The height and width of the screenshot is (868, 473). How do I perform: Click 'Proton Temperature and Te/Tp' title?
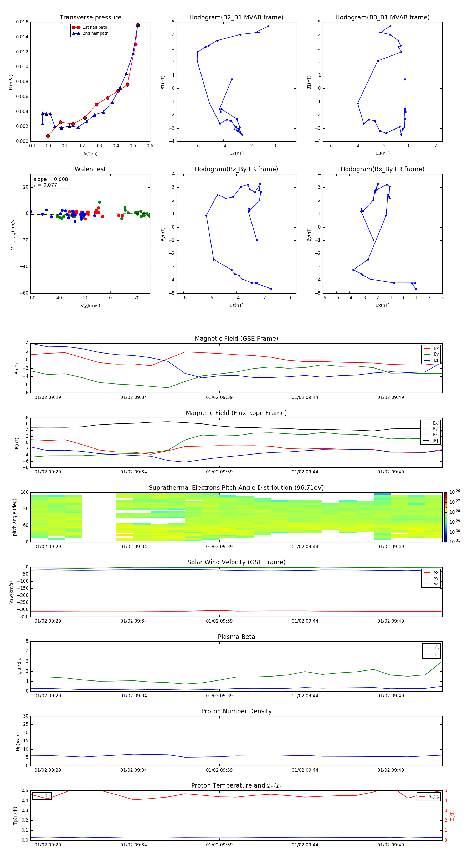236,785
